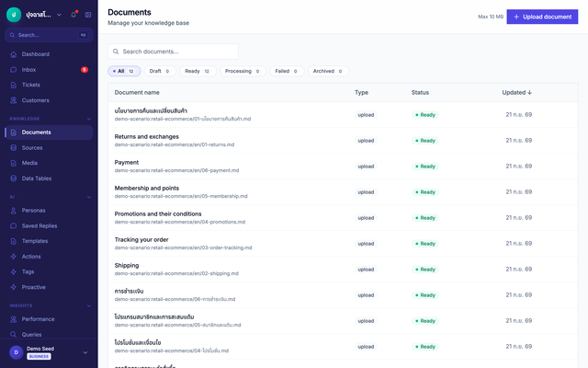Click Tracking your order's updated date
Viewport: 588px width, 368px height.
click(518, 244)
